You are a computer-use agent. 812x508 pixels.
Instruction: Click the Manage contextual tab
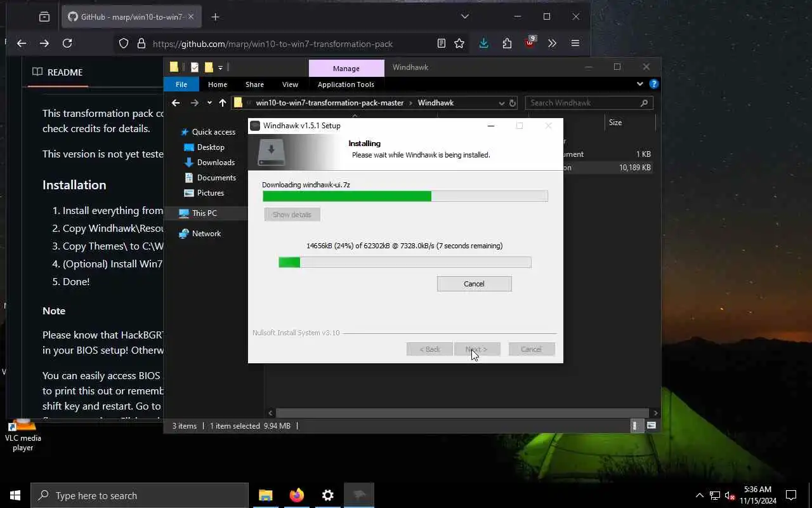pyautogui.click(x=346, y=68)
